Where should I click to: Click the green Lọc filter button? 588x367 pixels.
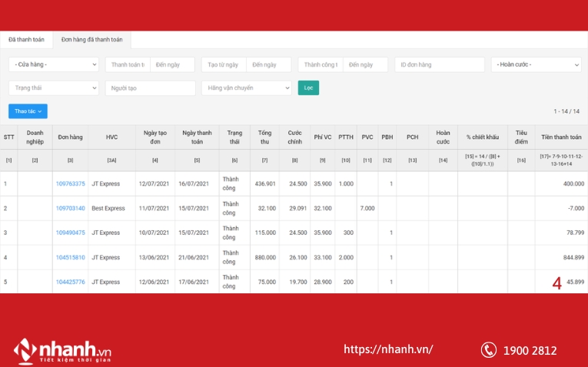click(x=308, y=88)
